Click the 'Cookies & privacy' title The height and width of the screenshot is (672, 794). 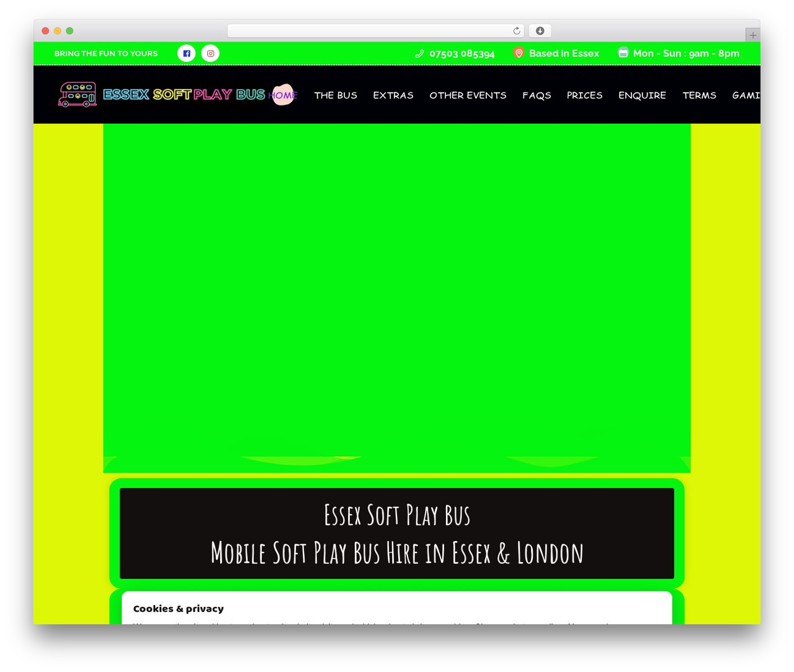178,609
